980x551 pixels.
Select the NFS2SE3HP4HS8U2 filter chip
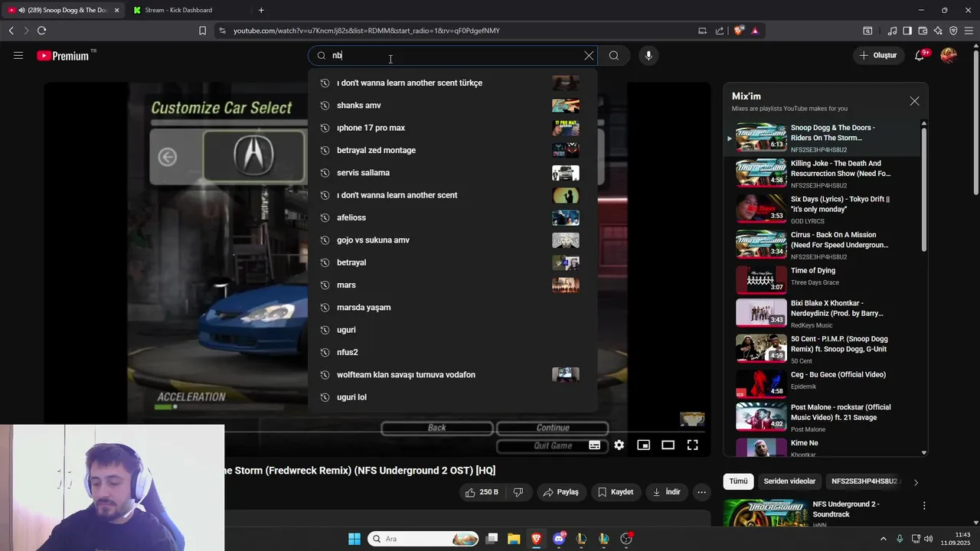[864, 481]
